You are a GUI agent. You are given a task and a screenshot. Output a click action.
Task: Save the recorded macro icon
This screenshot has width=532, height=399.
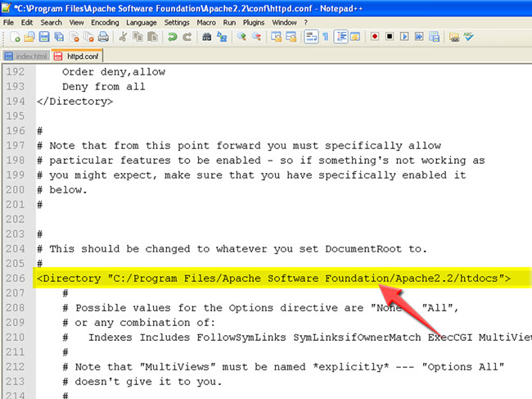[434, 37]
